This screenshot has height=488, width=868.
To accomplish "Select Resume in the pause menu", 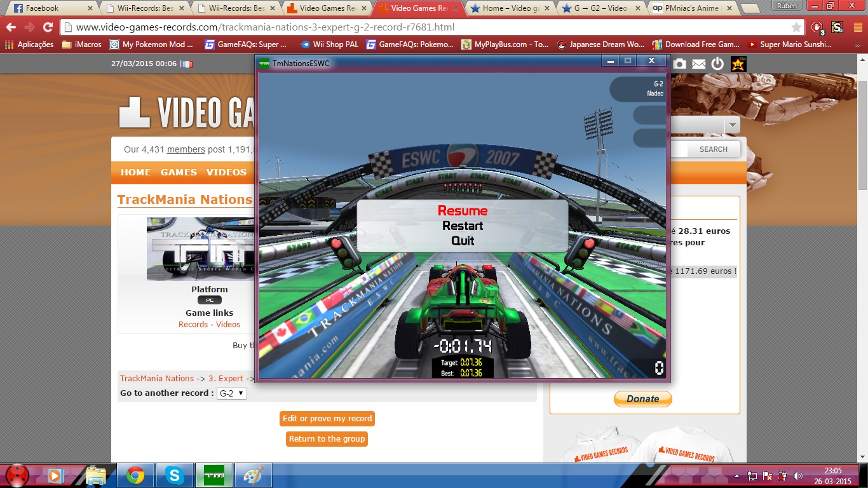I will [x=463, y=211].
